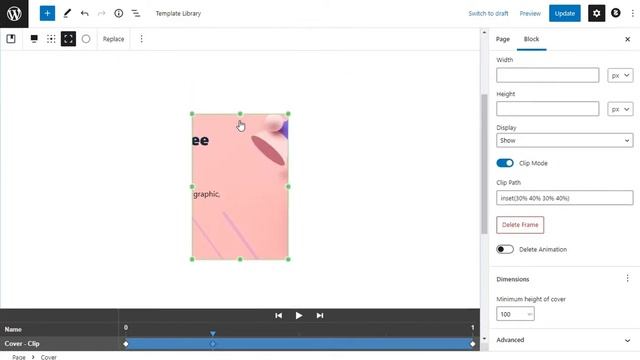Click the bottom-right clip handle

point(288,259)
